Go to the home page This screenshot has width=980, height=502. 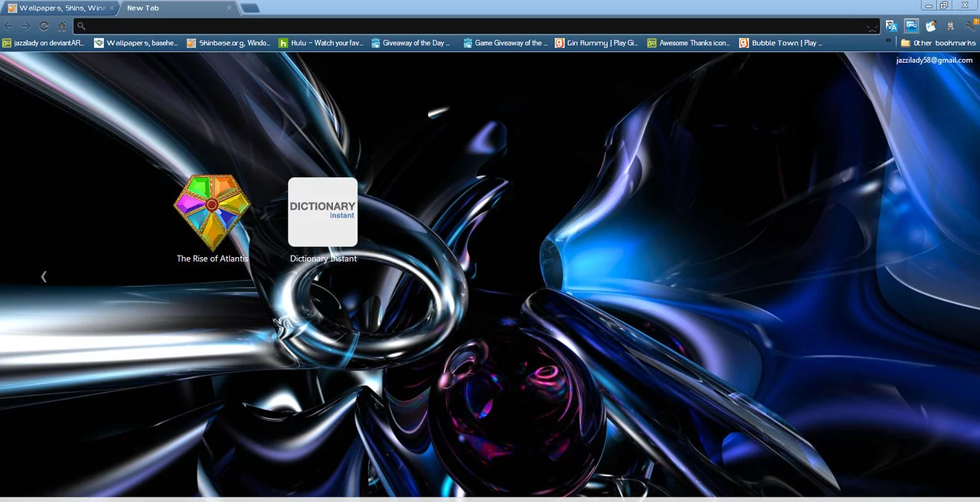[62, 26]
